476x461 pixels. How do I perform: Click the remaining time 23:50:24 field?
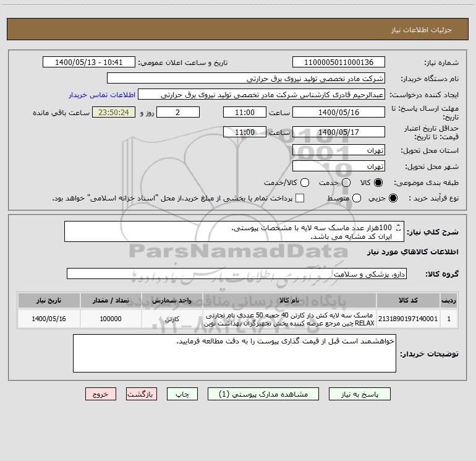[114, 112]
